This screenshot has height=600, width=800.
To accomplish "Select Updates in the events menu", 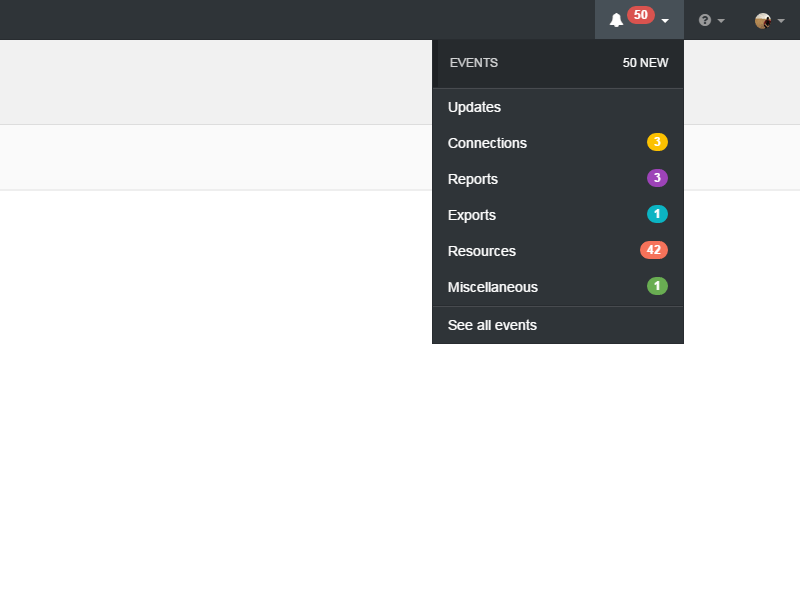I will click(475, 107).
